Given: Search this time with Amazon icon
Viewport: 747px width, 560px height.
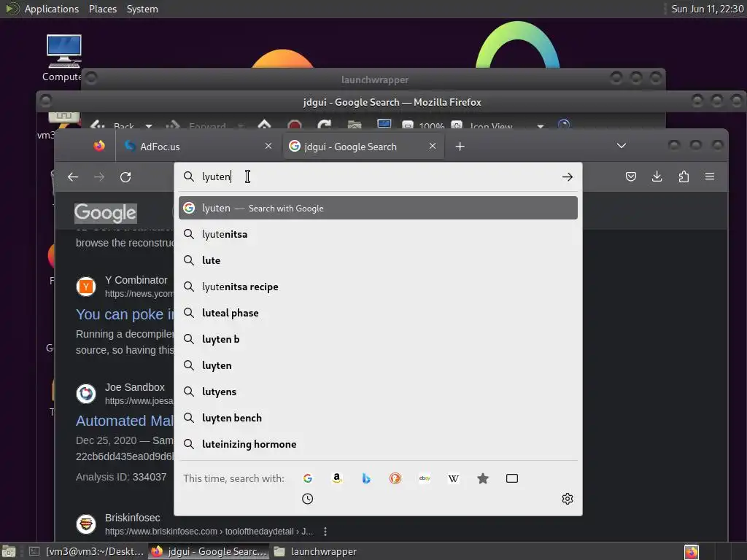Looking at the screenshot, I should point(337,478).
